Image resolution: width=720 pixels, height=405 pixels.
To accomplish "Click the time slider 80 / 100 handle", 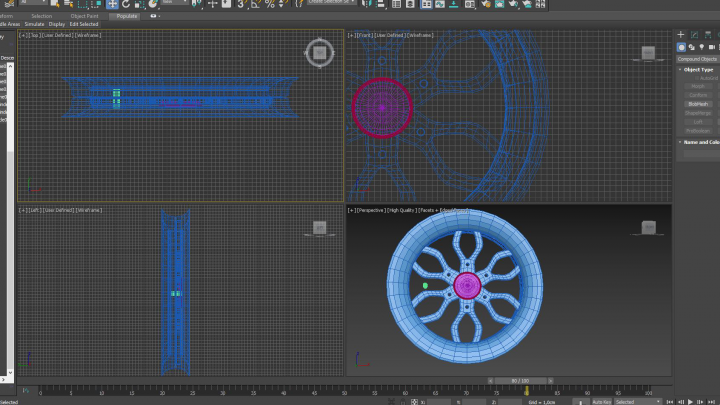I will coord(520,381).
